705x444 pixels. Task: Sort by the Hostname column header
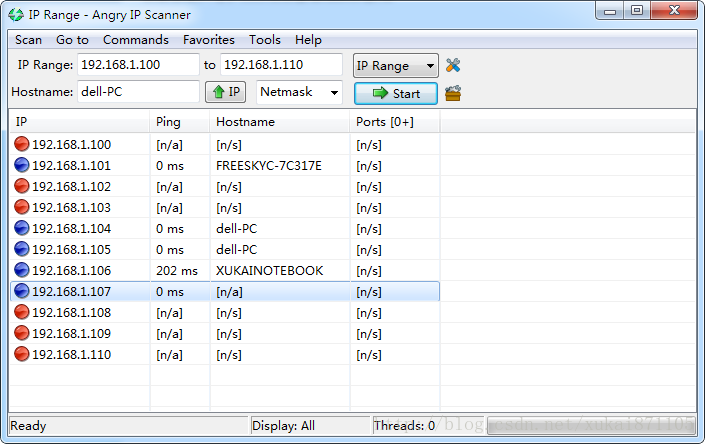click(x=280, y=122)
